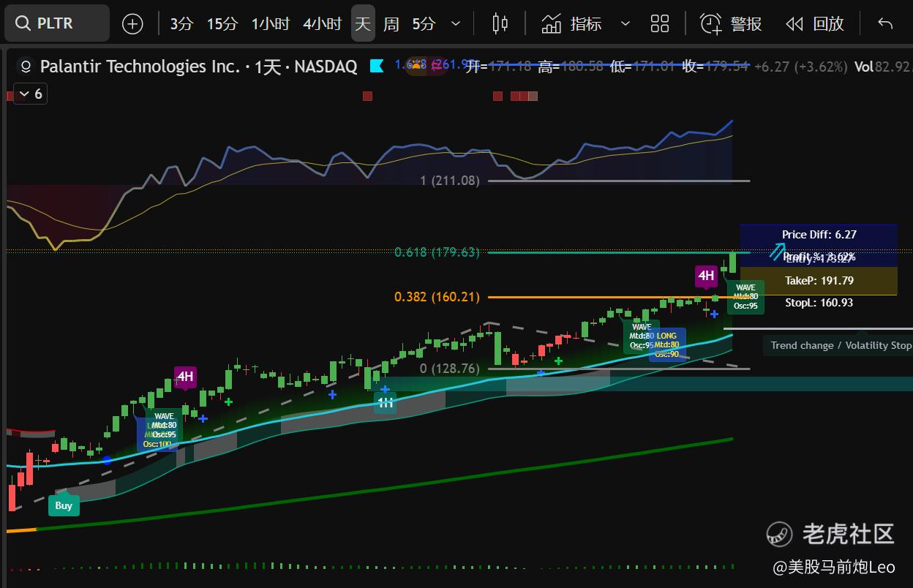Click the blue LONG signal label
The image size is (913, 588).
pyautogui.click(x=666, y=344)
